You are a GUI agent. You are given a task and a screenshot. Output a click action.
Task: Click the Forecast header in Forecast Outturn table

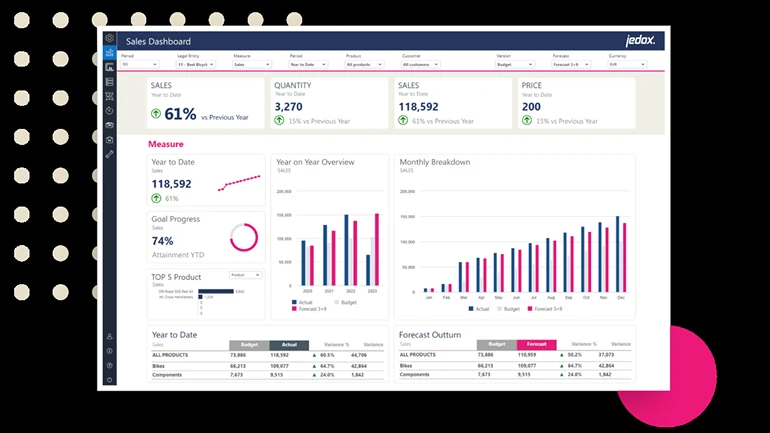pos(536,344)
